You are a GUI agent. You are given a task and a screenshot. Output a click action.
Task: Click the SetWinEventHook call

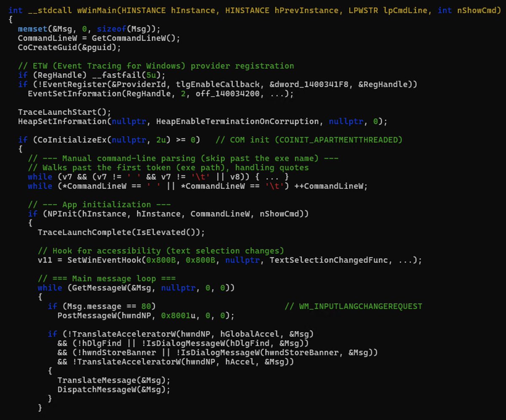244,260
